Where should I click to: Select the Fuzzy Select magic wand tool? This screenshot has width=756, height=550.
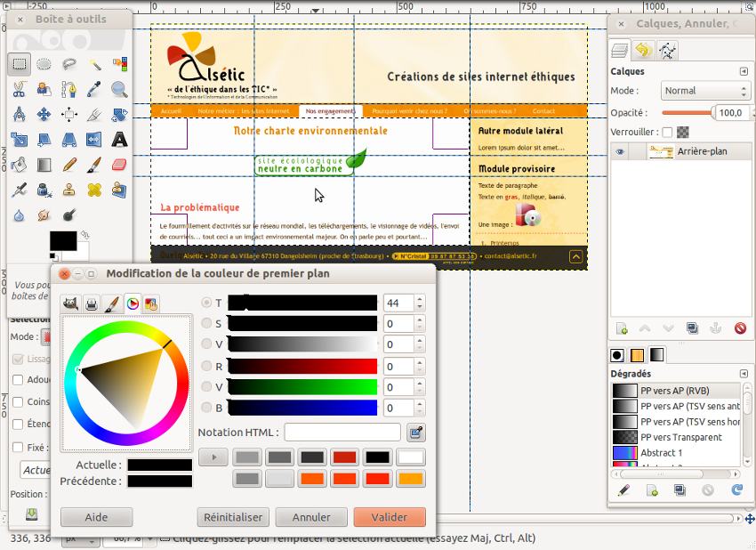point(94,64)
